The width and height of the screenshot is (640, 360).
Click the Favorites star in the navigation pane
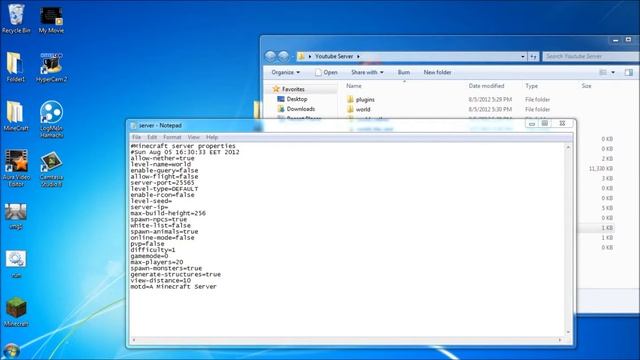coord(276,89)
